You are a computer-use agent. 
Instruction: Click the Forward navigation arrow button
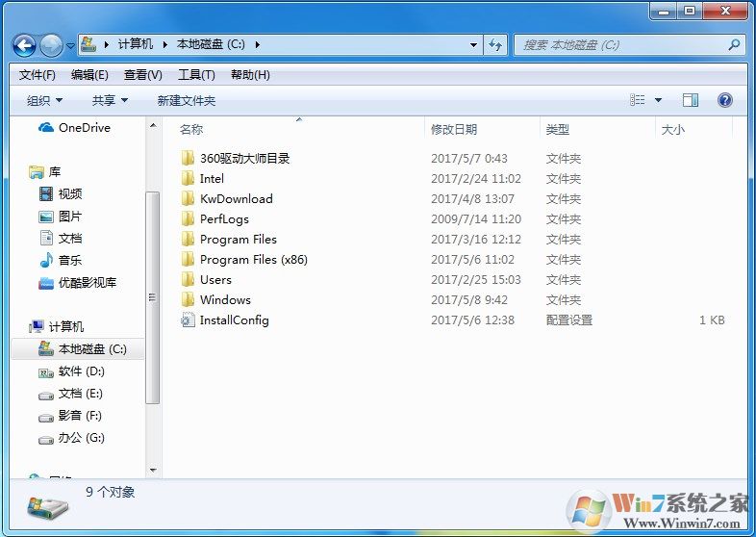point(51,45)
